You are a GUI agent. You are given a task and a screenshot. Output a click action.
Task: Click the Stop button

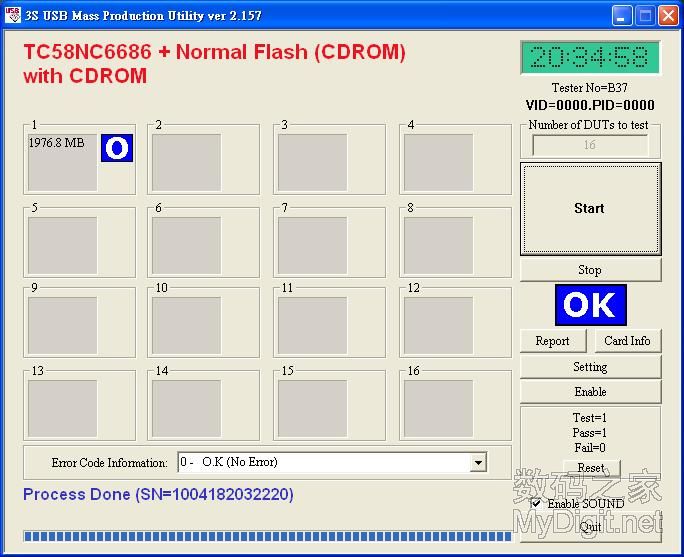click(591, 270)
